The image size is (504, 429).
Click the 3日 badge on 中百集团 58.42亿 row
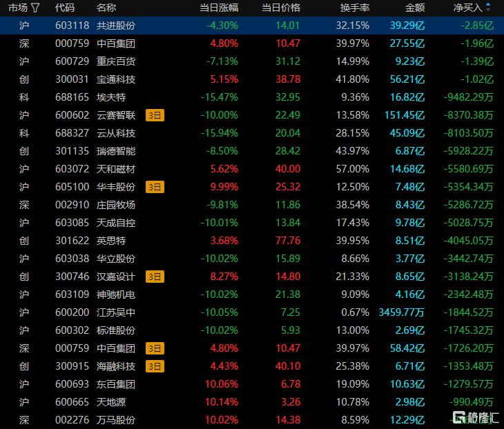tap(155, 348)
